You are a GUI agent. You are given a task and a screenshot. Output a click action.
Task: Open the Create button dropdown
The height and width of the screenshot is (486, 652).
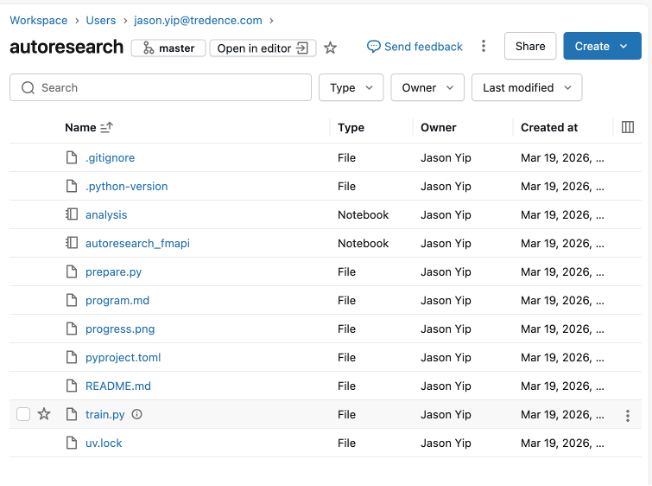(626, 46)
